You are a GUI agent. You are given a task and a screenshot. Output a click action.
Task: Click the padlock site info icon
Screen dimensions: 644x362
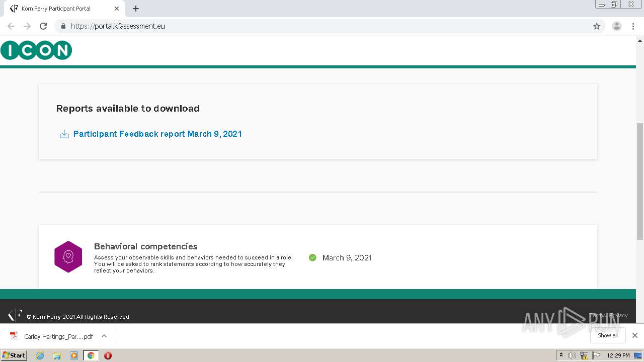coord(63,26)
